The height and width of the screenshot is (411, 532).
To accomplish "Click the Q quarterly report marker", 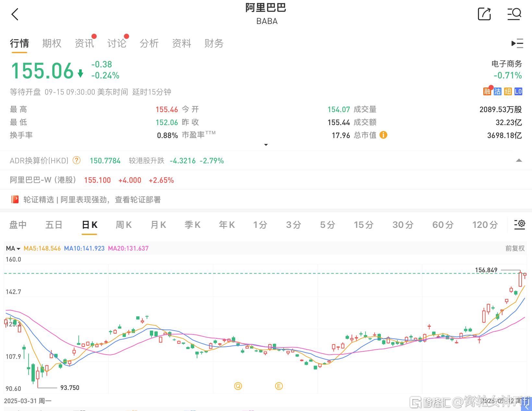I will click(238, 386).
